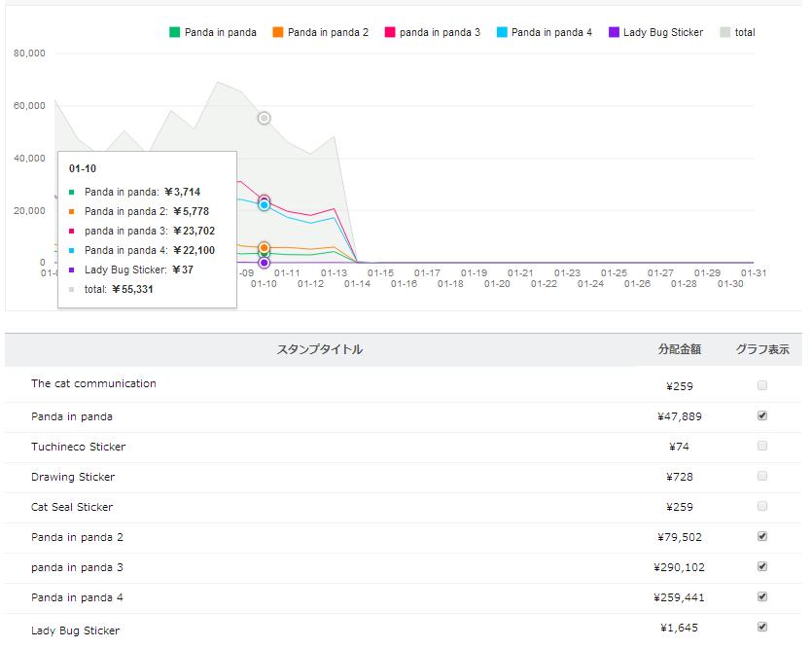The height and width of the screenshot is (648, 812).
Task: Click the gray total data point marker on the chart
Action: (265, 118)
